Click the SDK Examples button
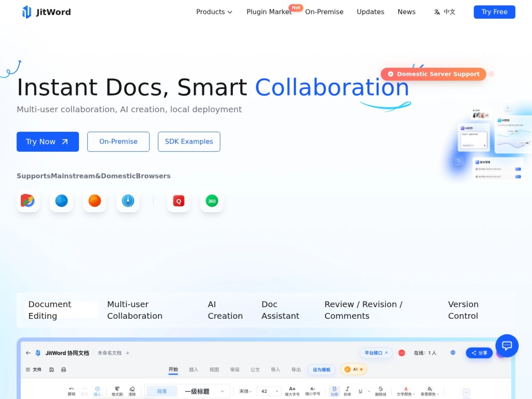This screenshot has width=532, height=399. [x=189, y=142]
